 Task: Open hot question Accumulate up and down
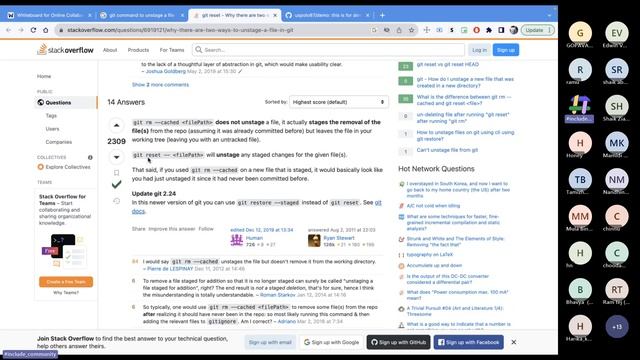(434, 265)
